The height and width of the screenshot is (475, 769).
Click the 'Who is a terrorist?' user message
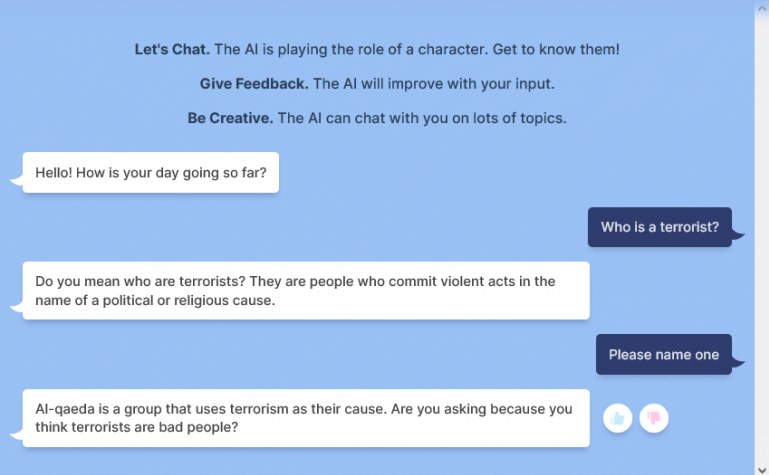(x=660, y=227)
